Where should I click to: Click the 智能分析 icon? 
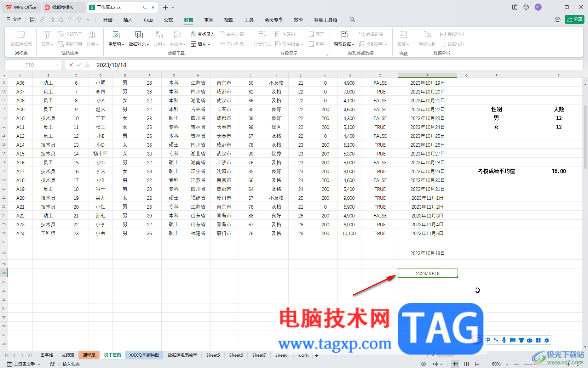pyautogui.click(x=427, y=35)
